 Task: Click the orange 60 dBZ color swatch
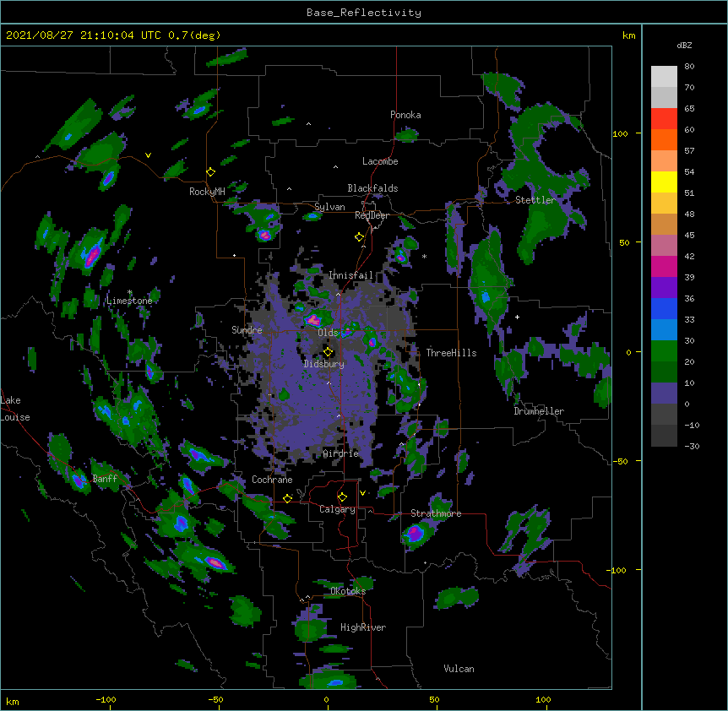tap(664, 139)
